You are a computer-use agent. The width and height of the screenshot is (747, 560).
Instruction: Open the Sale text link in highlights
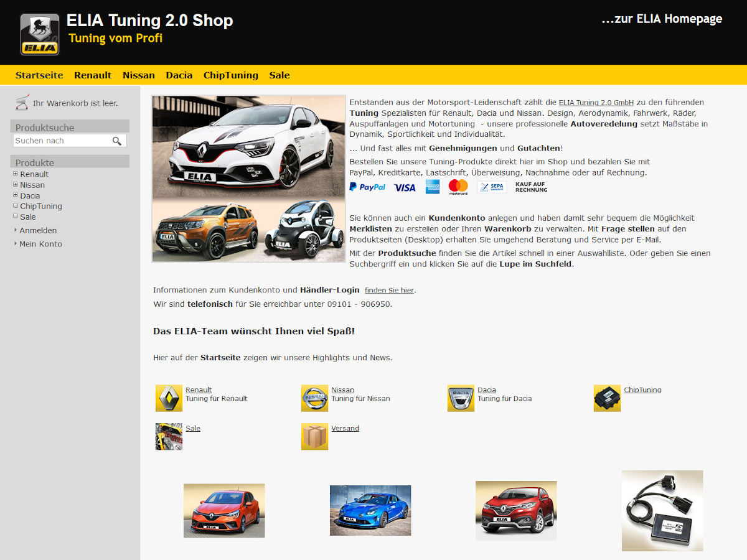(193, 429)
